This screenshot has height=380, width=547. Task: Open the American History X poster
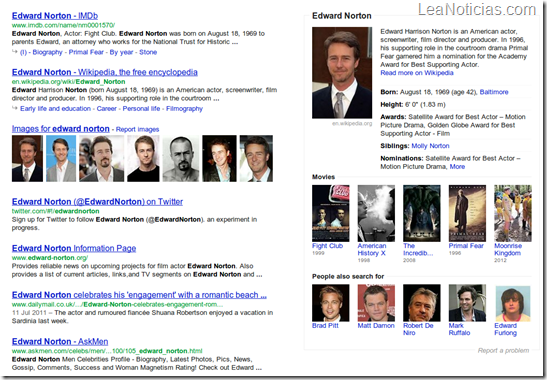pyautogui.click(x=376, y=213)
